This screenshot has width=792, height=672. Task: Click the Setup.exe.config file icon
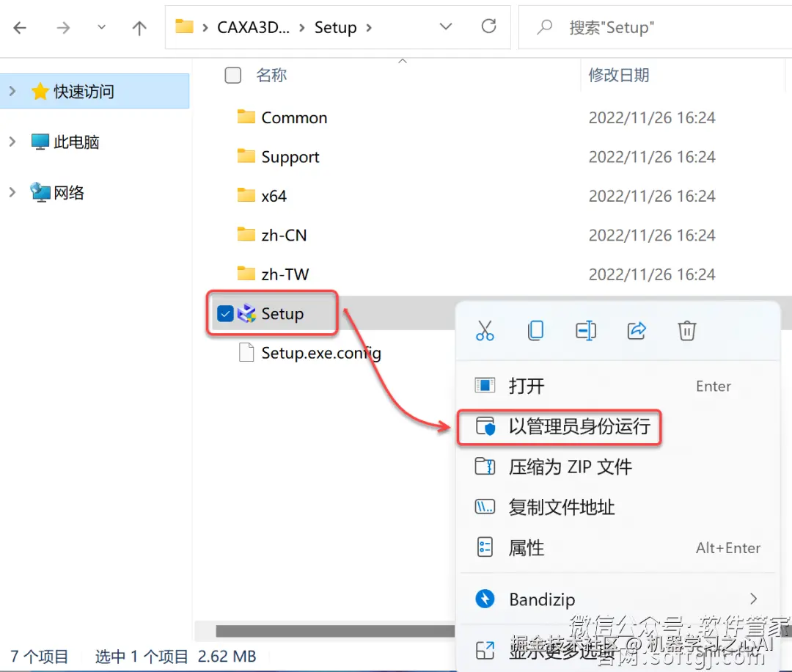click(246, 352)
